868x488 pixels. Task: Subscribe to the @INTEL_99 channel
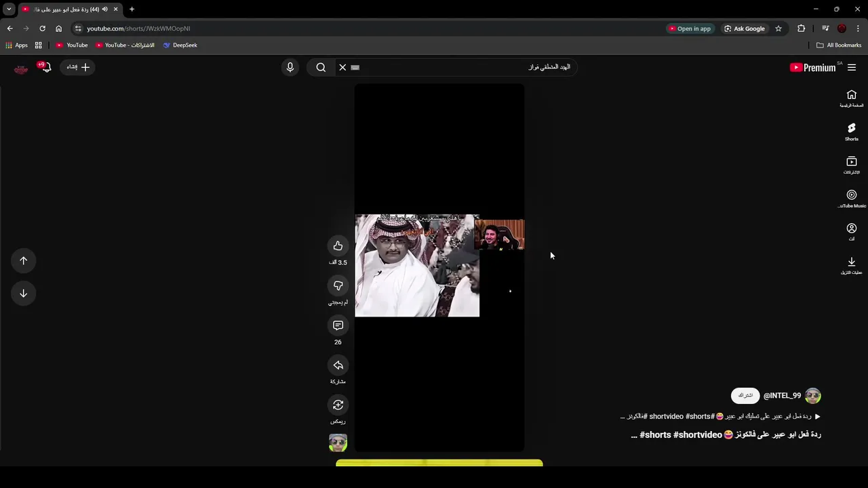click(x=745, y=395)
